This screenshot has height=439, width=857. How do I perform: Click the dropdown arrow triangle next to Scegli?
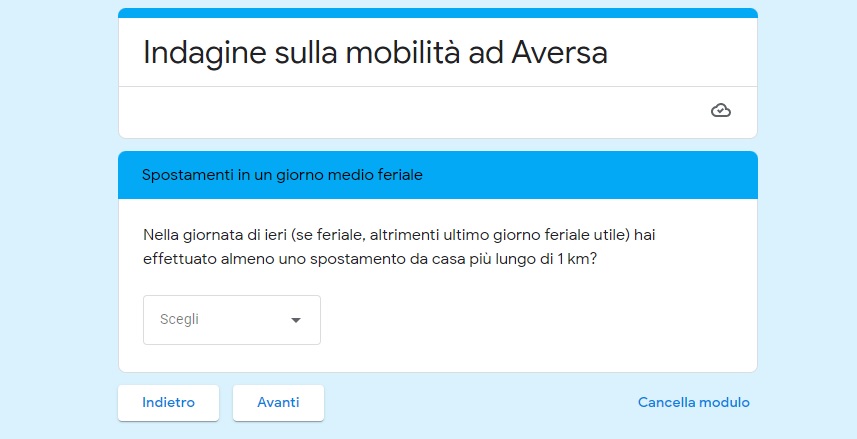click(296, 320)
